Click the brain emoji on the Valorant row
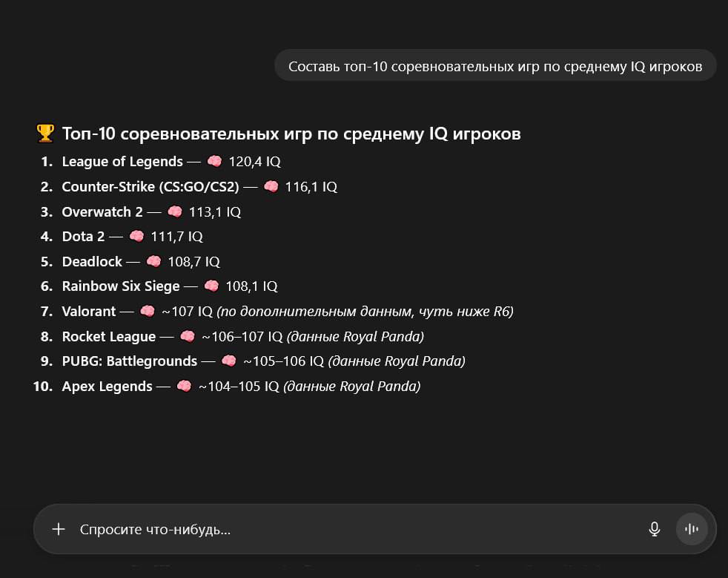728x578 pixels. [x=148, y=312]
